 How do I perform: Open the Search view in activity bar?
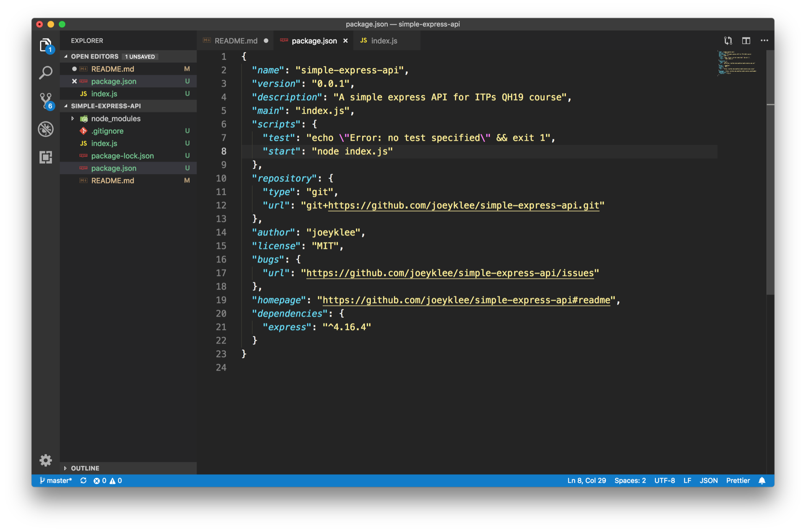(45, 73)
